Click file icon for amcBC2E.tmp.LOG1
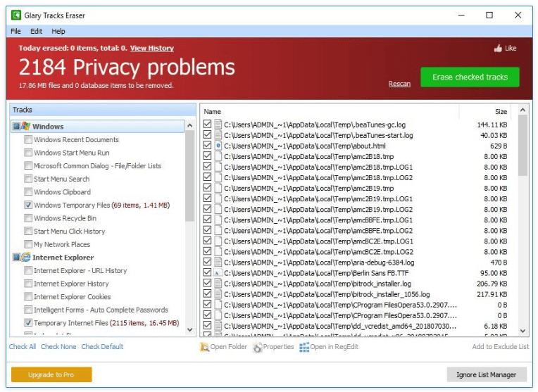Image resolution: width=538 pixels, height=392 pixels. (x=218, y=241)
